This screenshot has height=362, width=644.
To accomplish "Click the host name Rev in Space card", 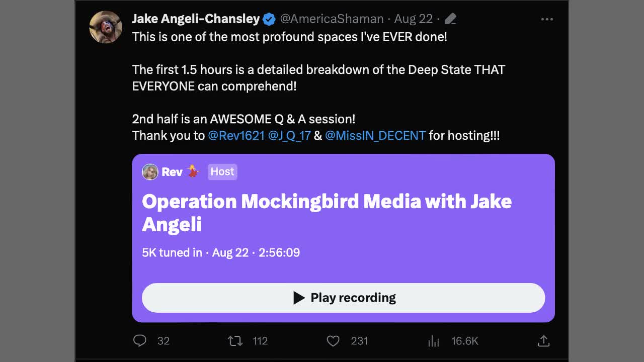I will (172, 172).
